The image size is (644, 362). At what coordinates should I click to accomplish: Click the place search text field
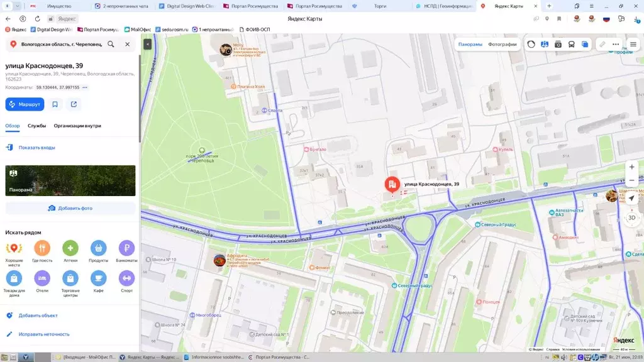point(62,44)
